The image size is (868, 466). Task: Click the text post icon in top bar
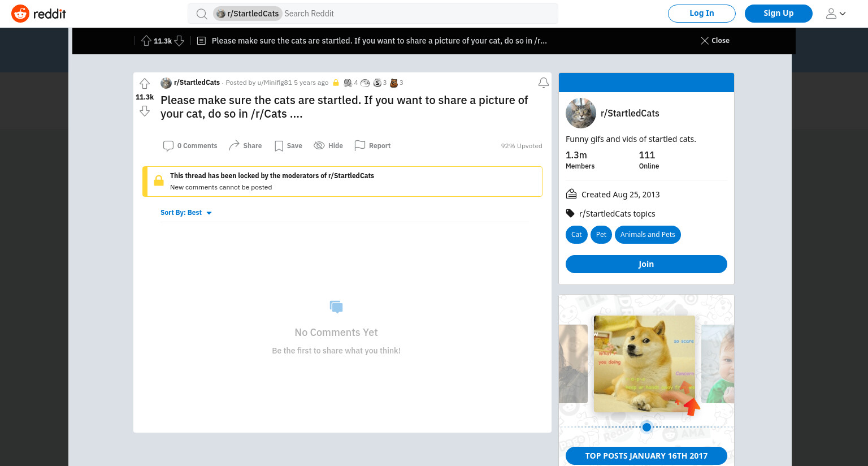tap(201, 41)
